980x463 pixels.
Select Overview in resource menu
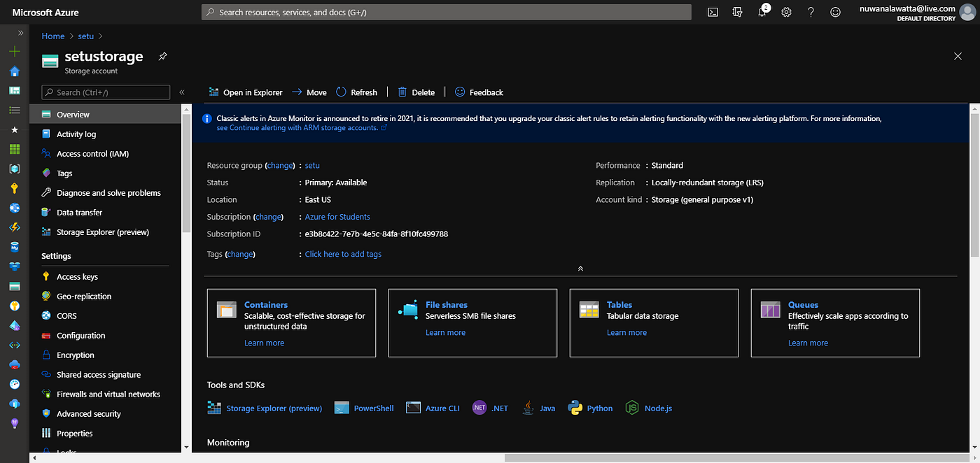(x=105, y=114)
